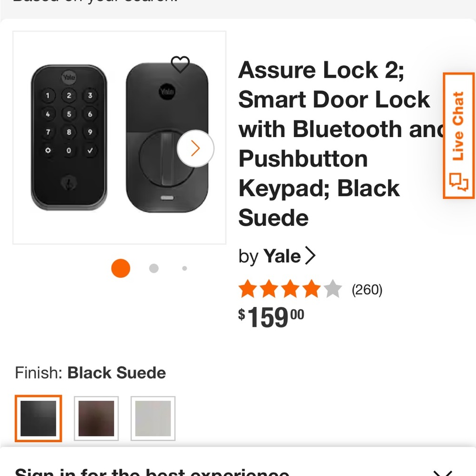
Task: View the 260 customer reviews
Action: [367, 289]
